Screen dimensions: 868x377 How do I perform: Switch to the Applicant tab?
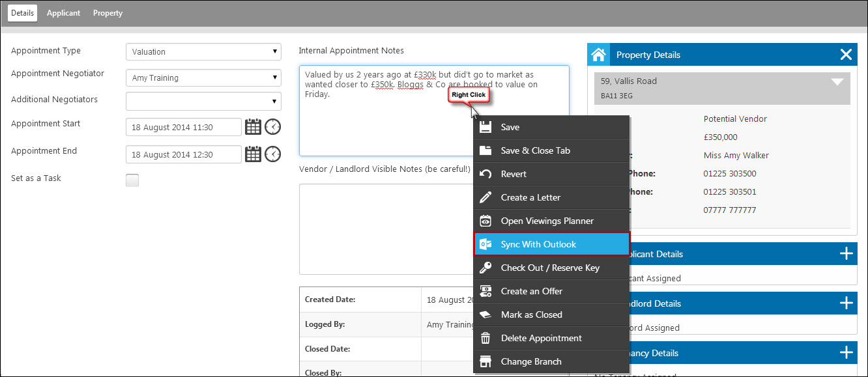coord(63,13)
